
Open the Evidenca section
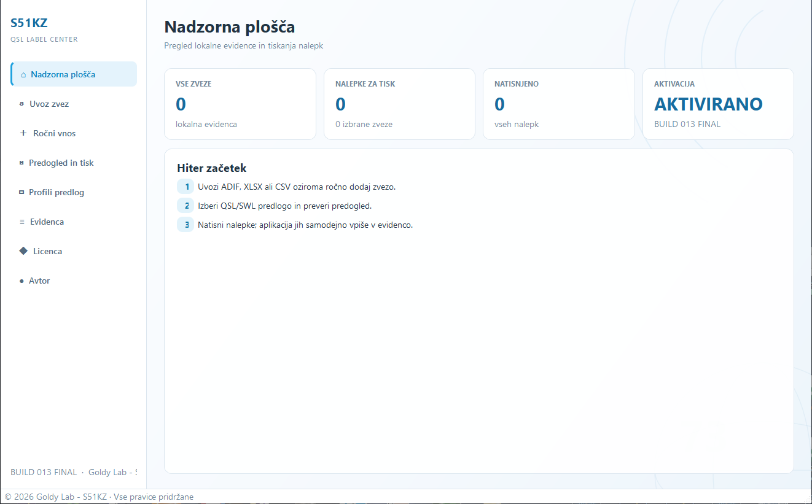pos(74,222)
